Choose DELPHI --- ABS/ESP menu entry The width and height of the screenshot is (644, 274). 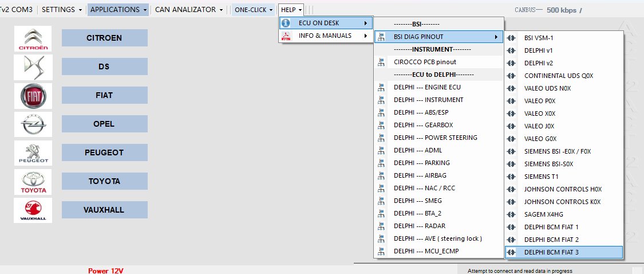[438, 112]
